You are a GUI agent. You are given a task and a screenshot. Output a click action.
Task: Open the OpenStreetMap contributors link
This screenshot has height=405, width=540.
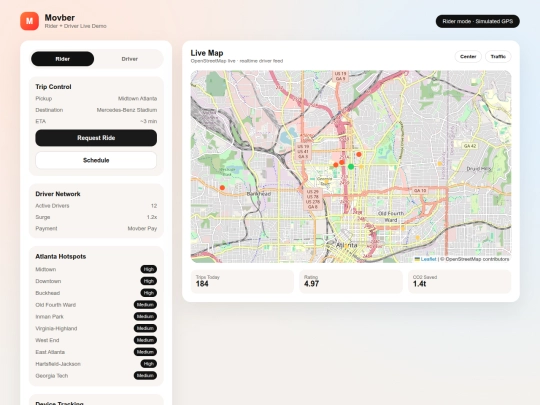(477, 259)
